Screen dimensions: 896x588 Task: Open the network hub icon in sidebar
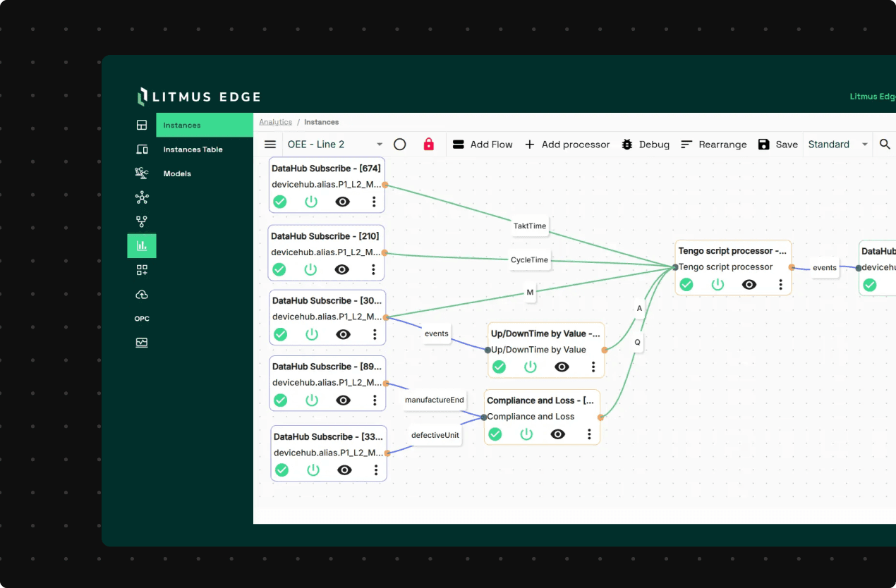[142, 197]
